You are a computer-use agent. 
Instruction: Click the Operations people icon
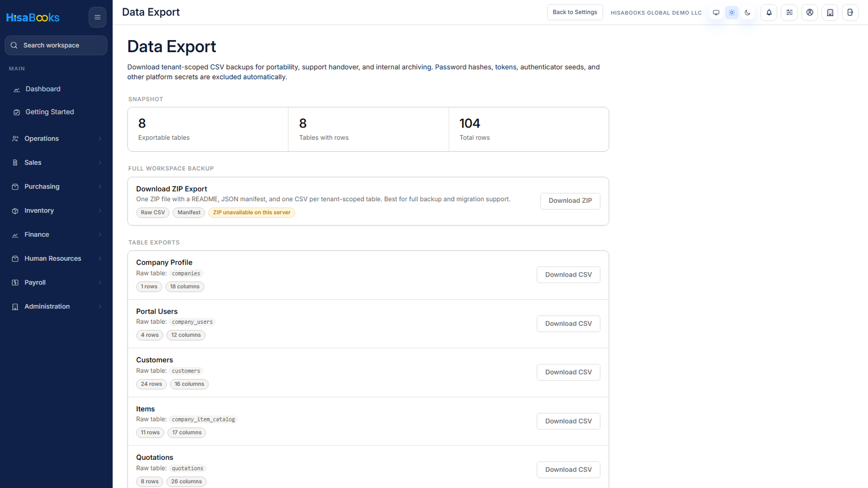coord(15,139)
